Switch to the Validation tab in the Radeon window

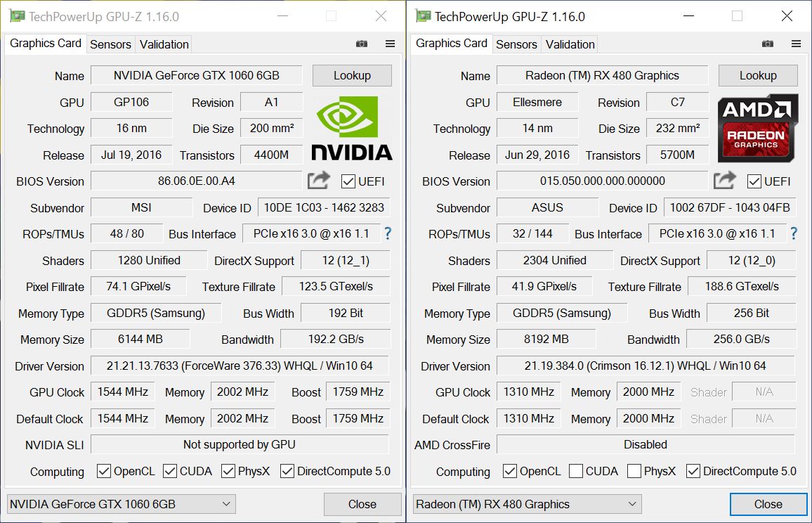[570, 44]
